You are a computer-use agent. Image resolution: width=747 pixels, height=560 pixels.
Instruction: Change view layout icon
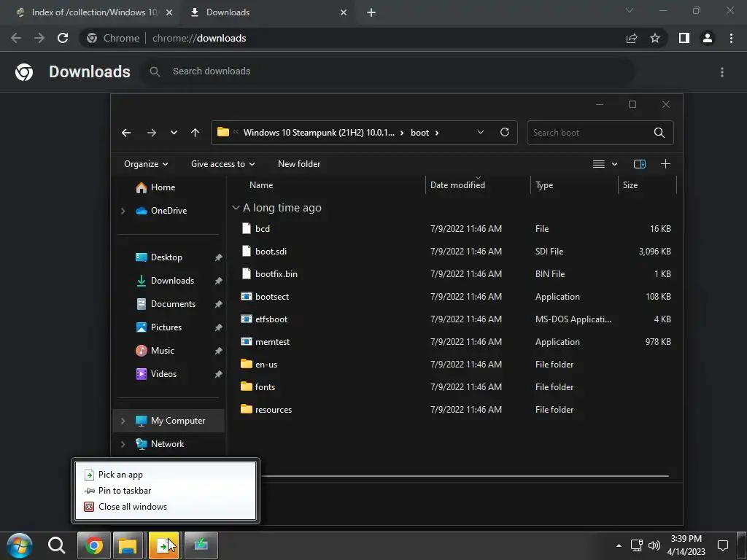coord(598,164)
